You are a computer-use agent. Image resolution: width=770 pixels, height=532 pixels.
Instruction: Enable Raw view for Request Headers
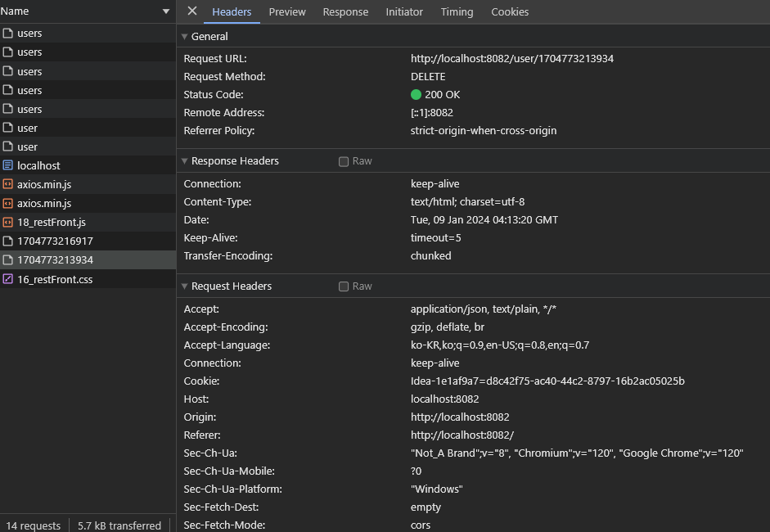pyautogui.click(x=344, y=286)
